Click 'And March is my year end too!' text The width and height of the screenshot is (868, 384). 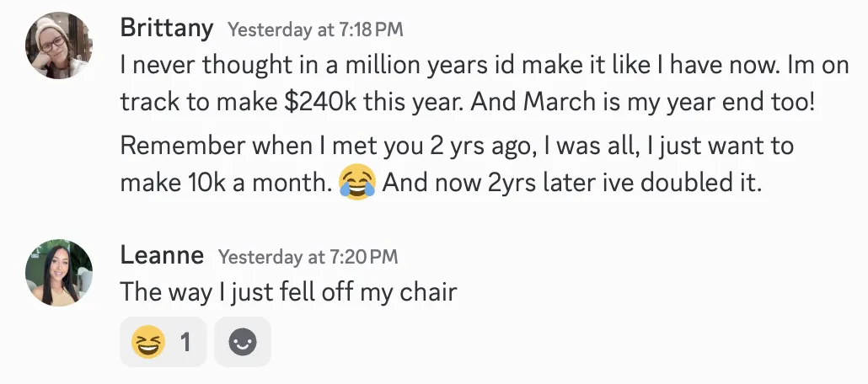click(642, 103)
